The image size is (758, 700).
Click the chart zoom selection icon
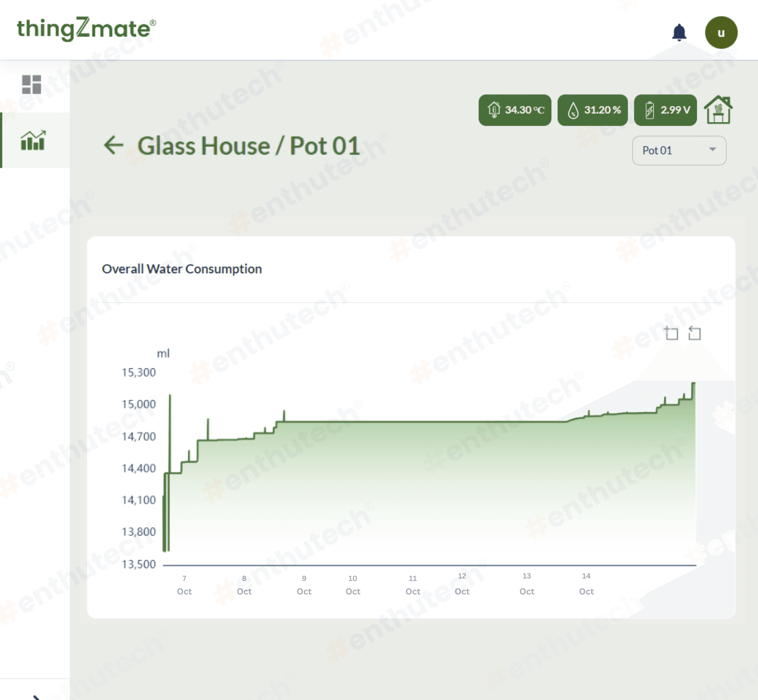[671, 333]
